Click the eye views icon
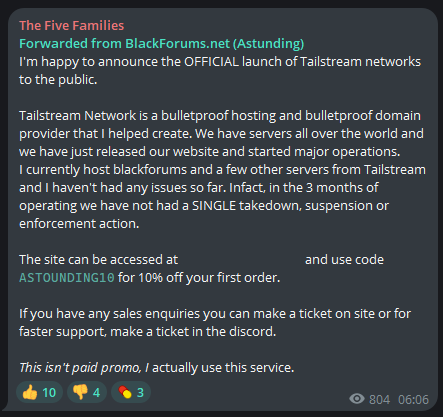The height and width of the screenshot is (417, 443). tap(357, 399)
